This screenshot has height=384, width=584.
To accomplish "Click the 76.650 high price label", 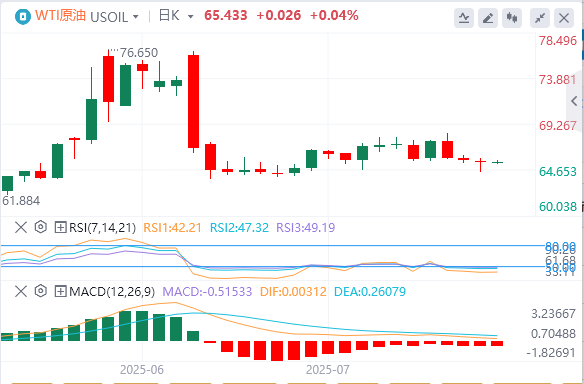I will [139, 53].
